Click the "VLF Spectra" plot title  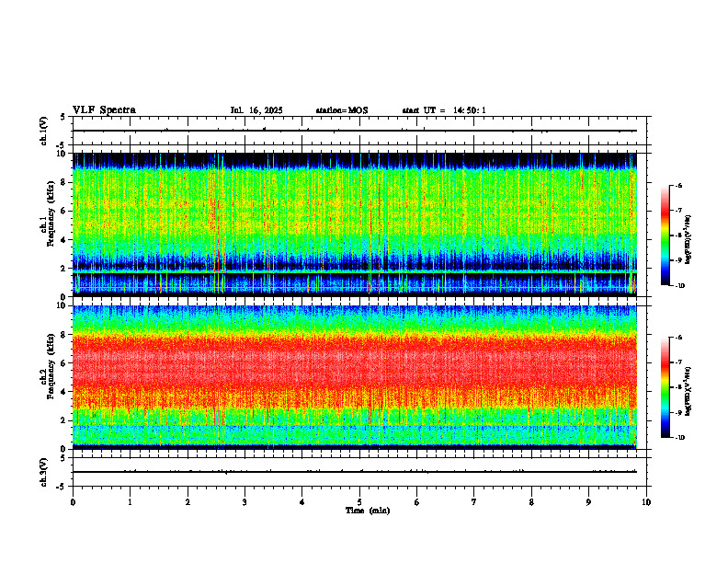tap(104, 110)
